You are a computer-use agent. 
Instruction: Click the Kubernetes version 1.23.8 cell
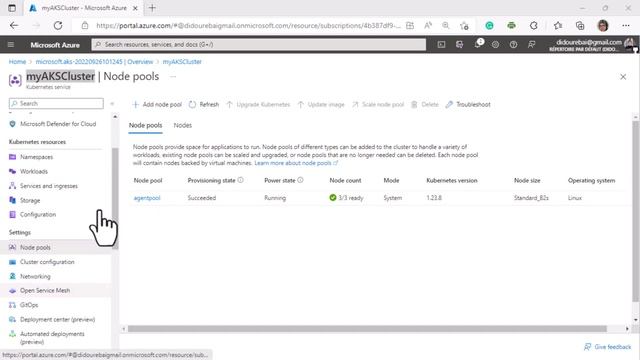pyautogui.click(x=434, y=198)
